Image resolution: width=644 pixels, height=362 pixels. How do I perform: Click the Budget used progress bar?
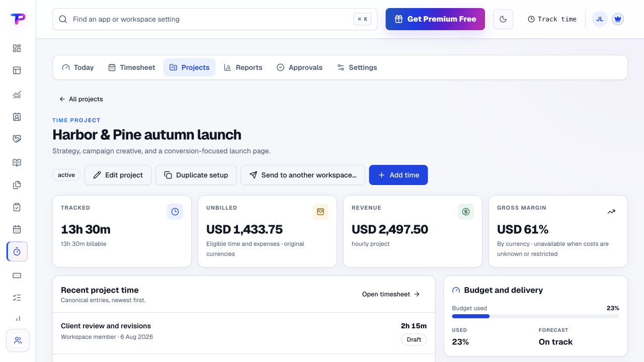tap(536, 316)
